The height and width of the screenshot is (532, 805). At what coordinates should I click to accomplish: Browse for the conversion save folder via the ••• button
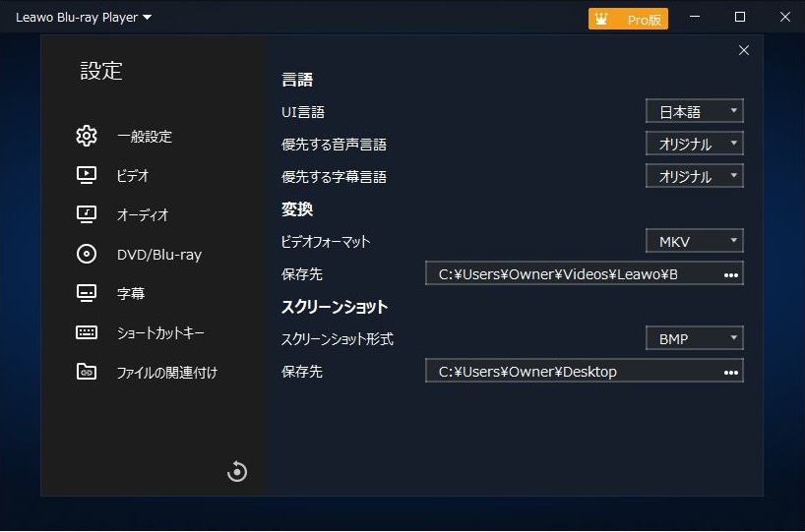click(730, 274)
